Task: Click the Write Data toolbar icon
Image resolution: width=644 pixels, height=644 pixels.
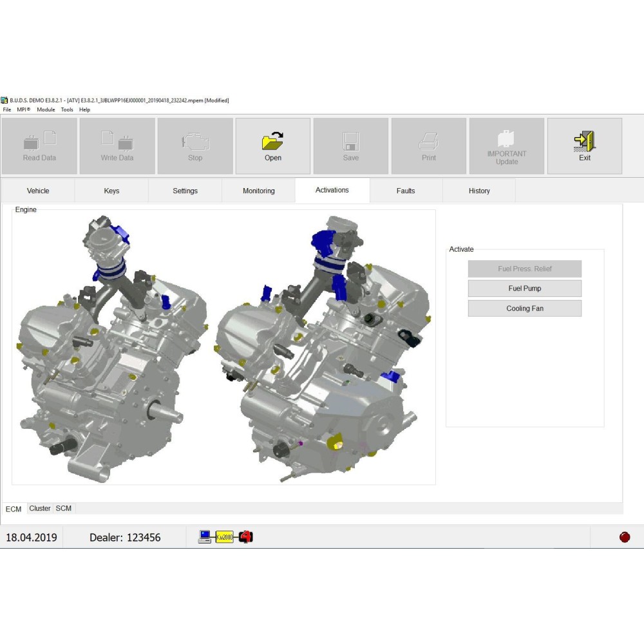Action: click(117, 145)
